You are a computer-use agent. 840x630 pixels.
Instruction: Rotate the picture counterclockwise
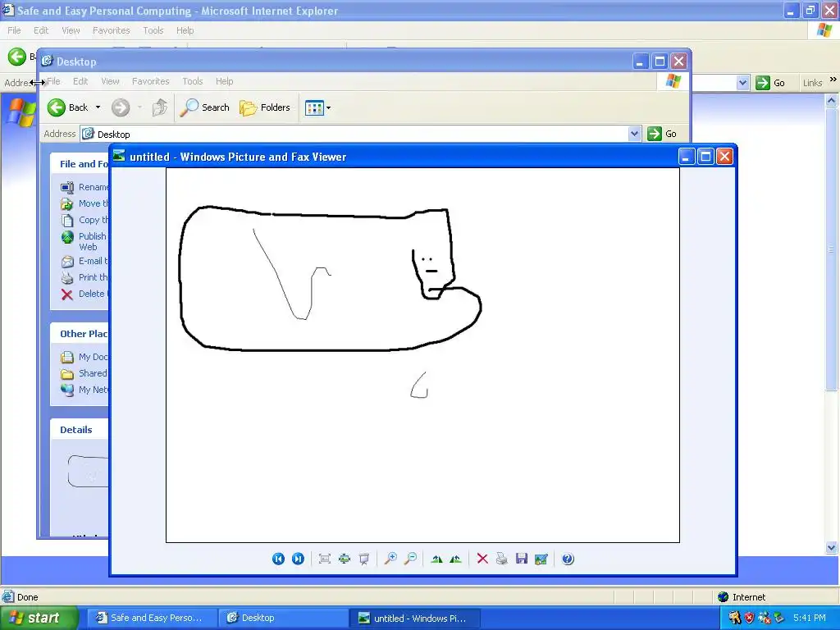point(456,559)
